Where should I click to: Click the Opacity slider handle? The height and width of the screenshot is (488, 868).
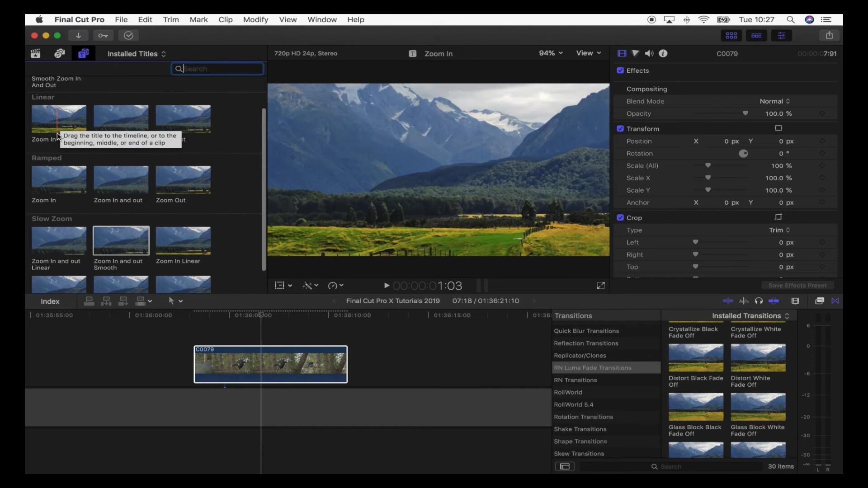(x=745, y=113)
